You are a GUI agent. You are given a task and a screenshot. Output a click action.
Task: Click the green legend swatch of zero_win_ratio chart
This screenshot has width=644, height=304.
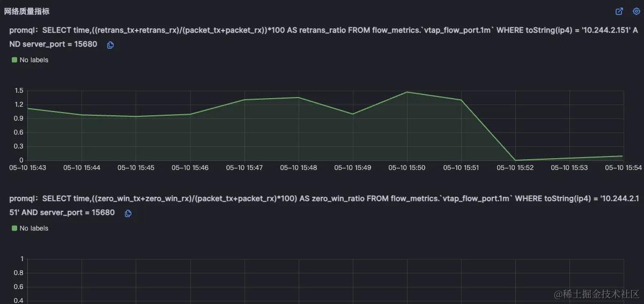pyautogui.click(x=14, y=228)
